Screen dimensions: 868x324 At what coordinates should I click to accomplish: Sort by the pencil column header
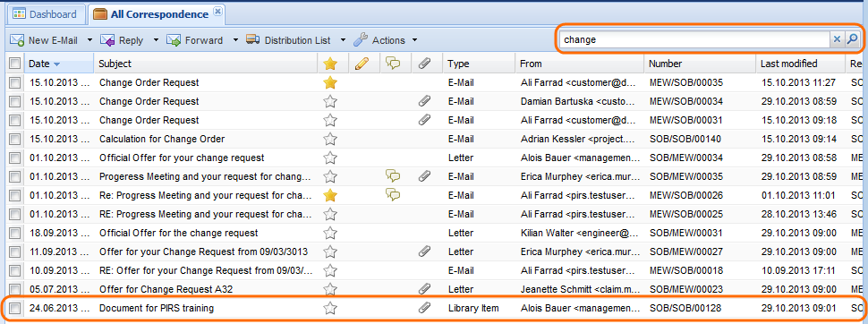(361, 64)
